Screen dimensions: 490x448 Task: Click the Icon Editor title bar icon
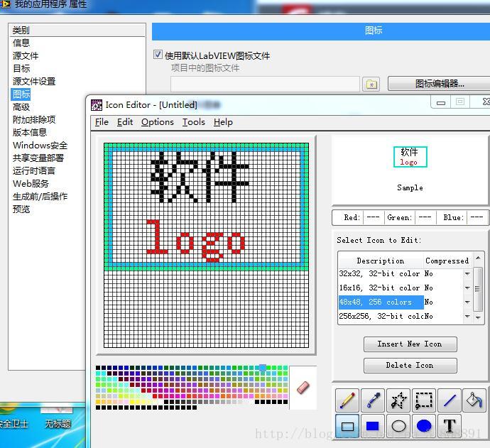pyautogui.click(x=97, y=105)
